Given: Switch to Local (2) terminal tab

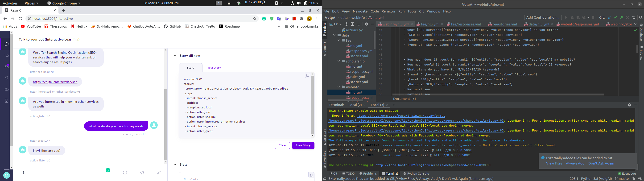Looking at the screenshot, I should 355,105.
